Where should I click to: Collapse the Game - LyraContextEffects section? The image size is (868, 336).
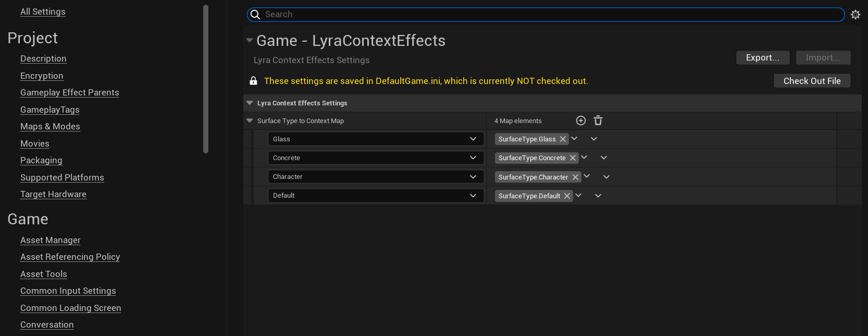(250, 40)
